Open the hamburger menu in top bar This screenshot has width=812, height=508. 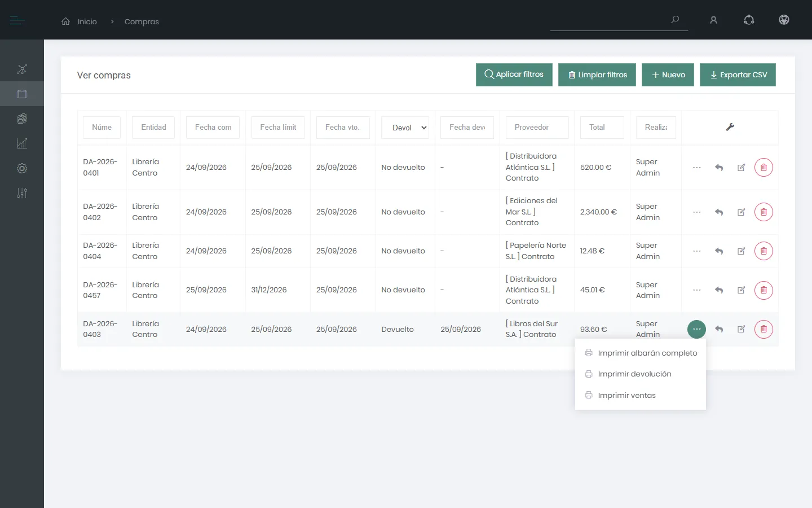17,20
